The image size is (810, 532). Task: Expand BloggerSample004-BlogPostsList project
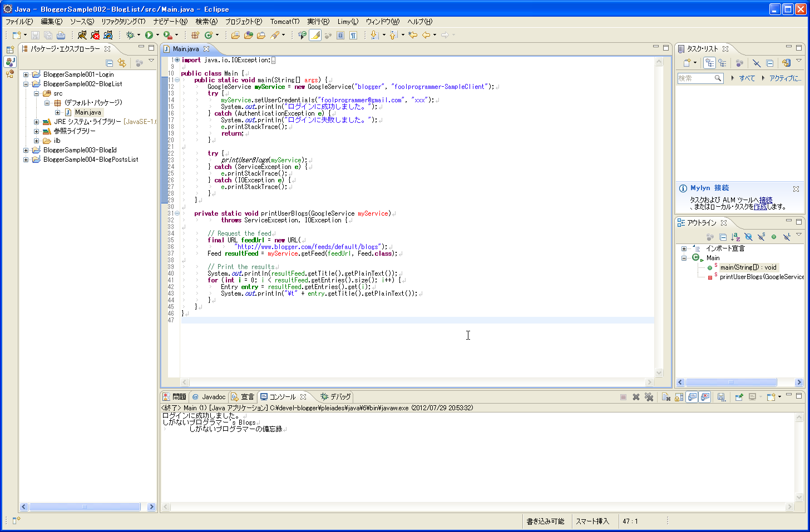click(26, 160)
